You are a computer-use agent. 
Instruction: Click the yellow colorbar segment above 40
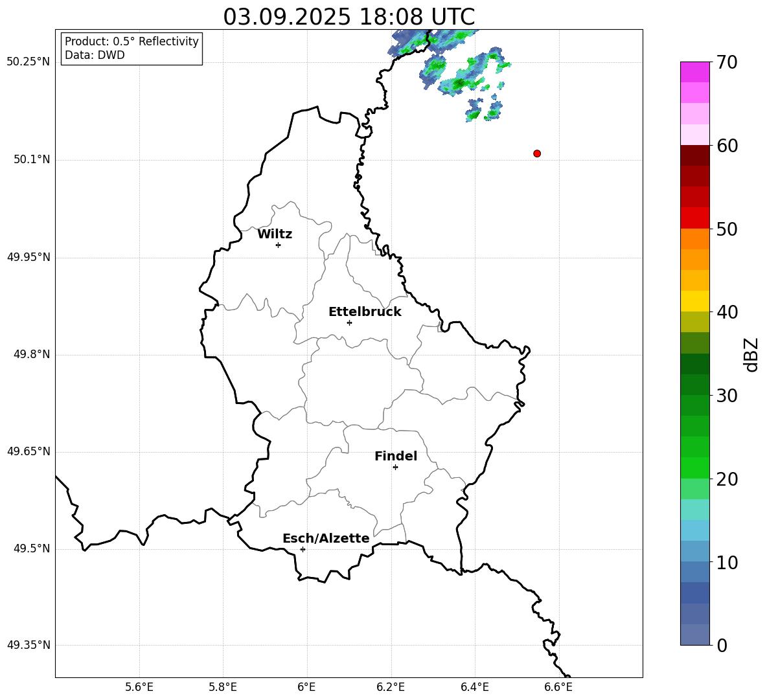pos(695,300)
